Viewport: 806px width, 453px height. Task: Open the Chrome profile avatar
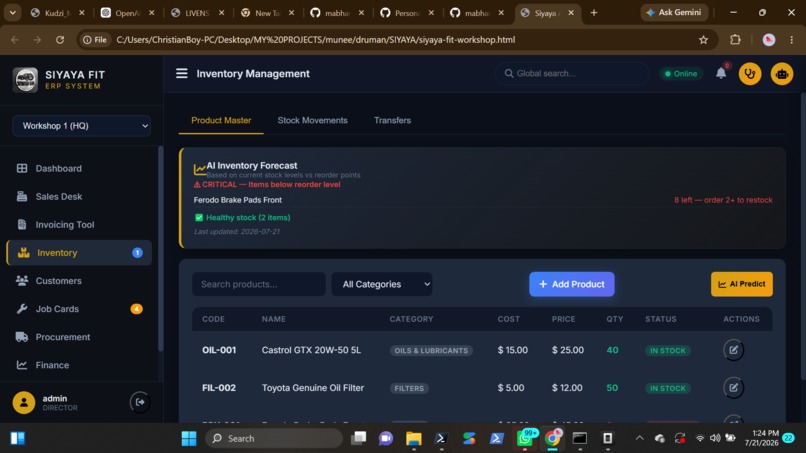pos(768,40)
